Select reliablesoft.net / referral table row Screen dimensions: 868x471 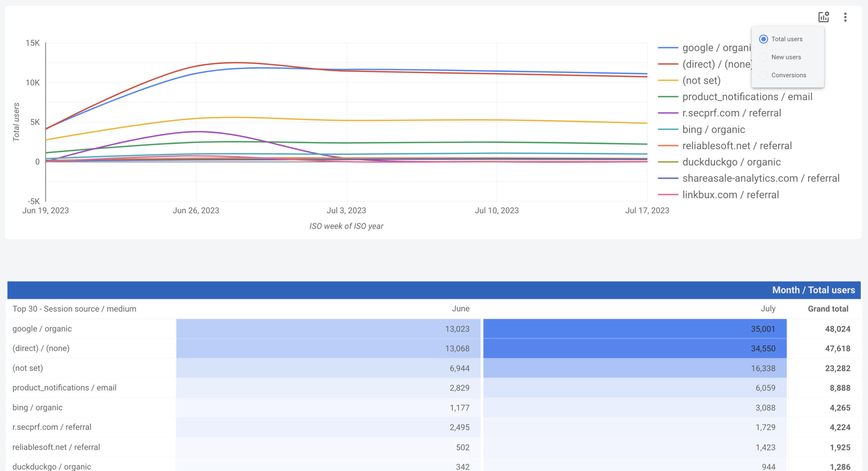pos(56,447)
